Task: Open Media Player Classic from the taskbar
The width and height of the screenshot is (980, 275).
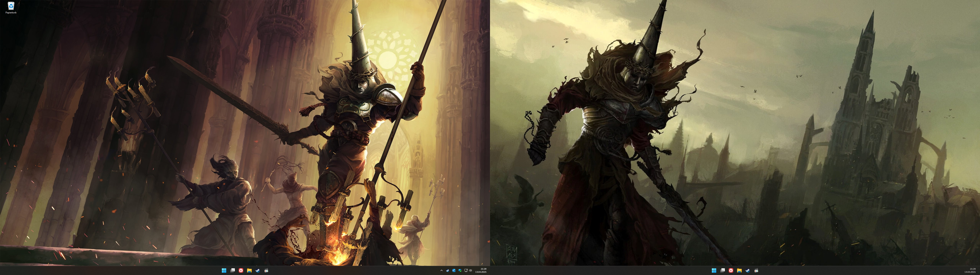Action: 266,271
